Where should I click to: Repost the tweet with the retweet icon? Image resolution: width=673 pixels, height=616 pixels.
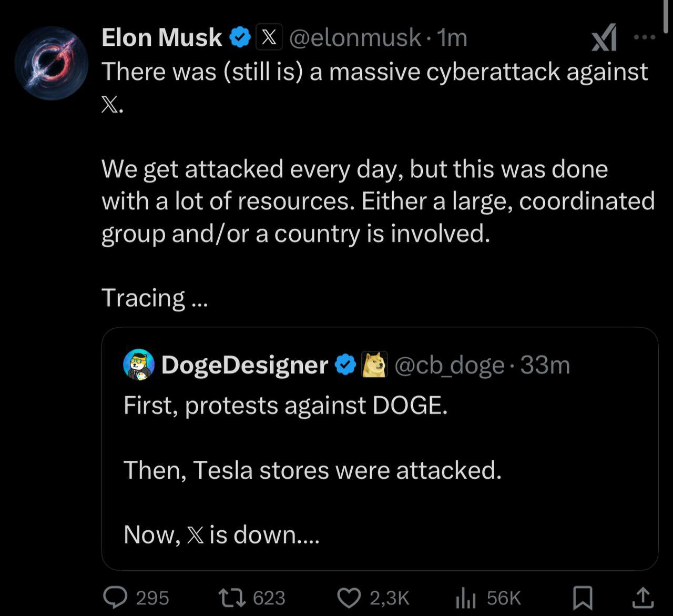click(x=232, y=597)
